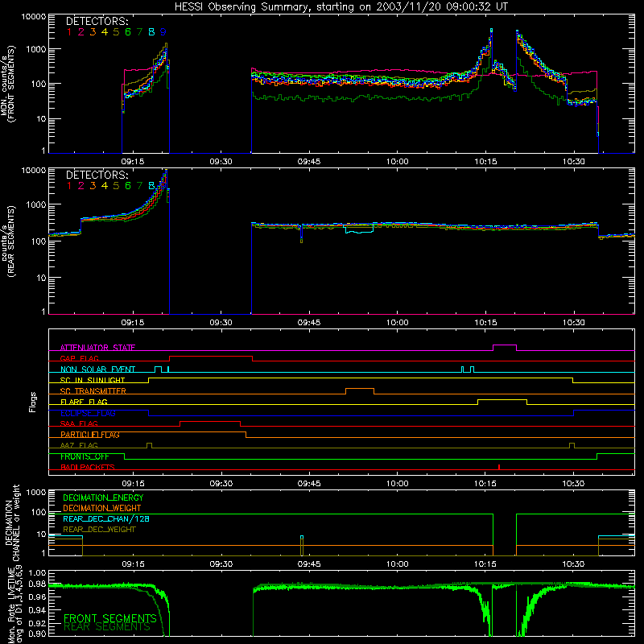Select red detector number 1 in front segments legend
This screenshot has height=644, width=644.
(69, 32)
